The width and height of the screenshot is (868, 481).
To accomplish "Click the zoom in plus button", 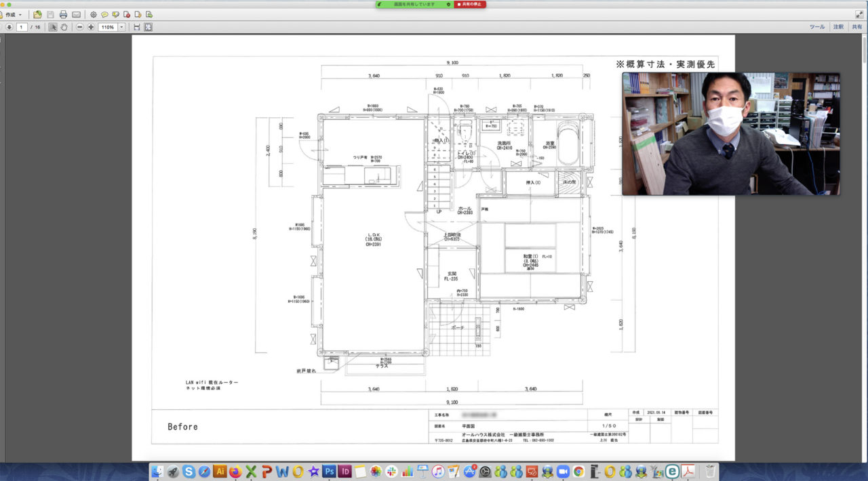I will point(91,27).
